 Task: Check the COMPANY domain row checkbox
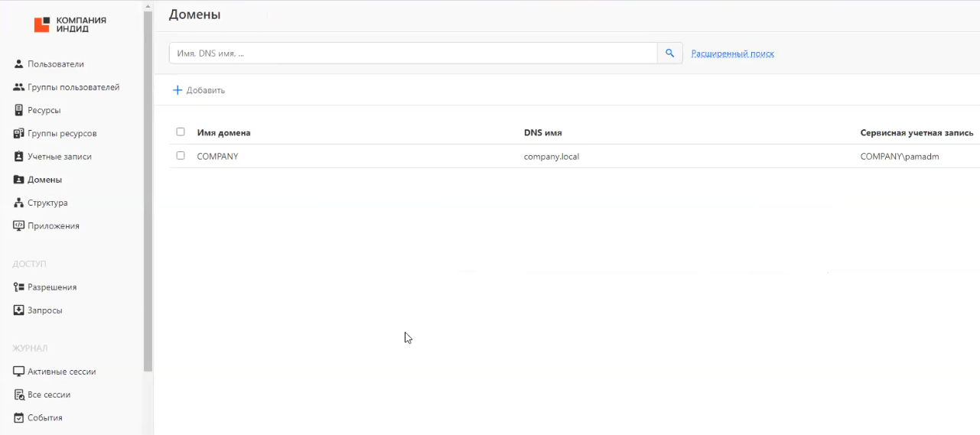point(181,155)
